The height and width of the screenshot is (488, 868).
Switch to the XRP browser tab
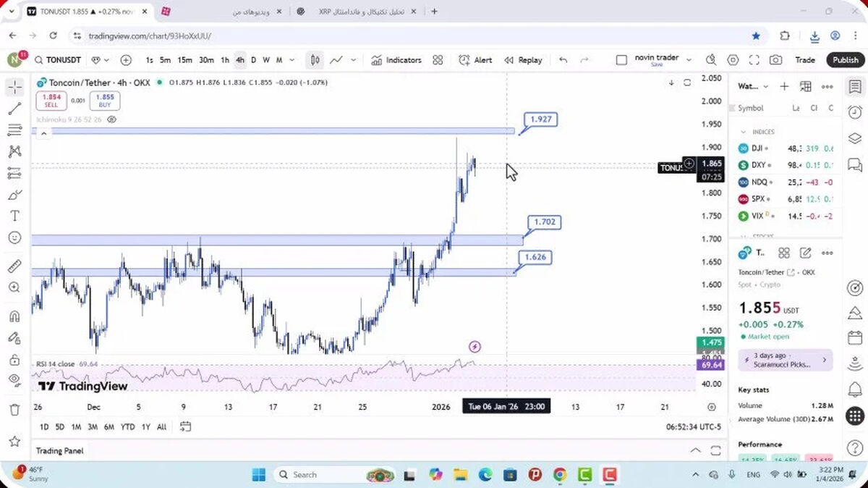pyautogui.click(x=362, y=12)
